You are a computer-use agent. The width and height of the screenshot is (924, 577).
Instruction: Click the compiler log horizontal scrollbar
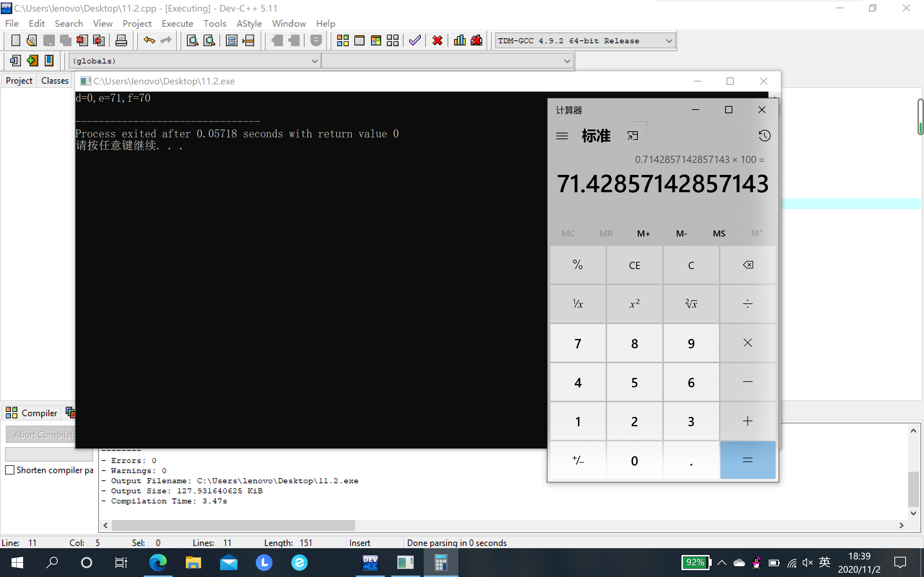(x=233, y=525)
